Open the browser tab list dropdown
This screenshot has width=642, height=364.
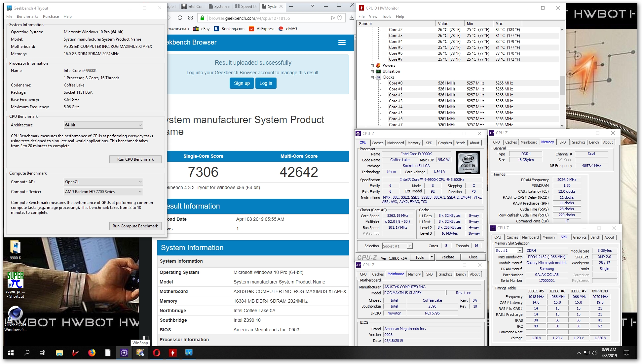313,6
